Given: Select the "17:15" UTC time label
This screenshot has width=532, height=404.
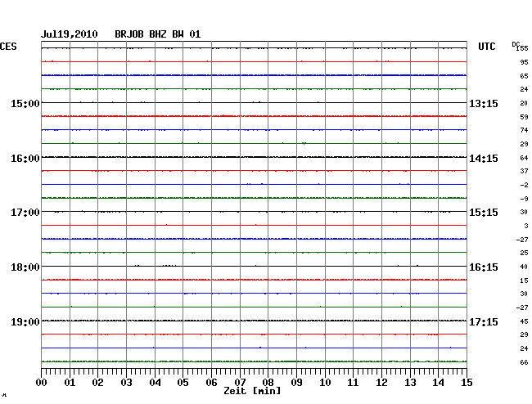Looking at the screenshot, I should pos(484,321).
